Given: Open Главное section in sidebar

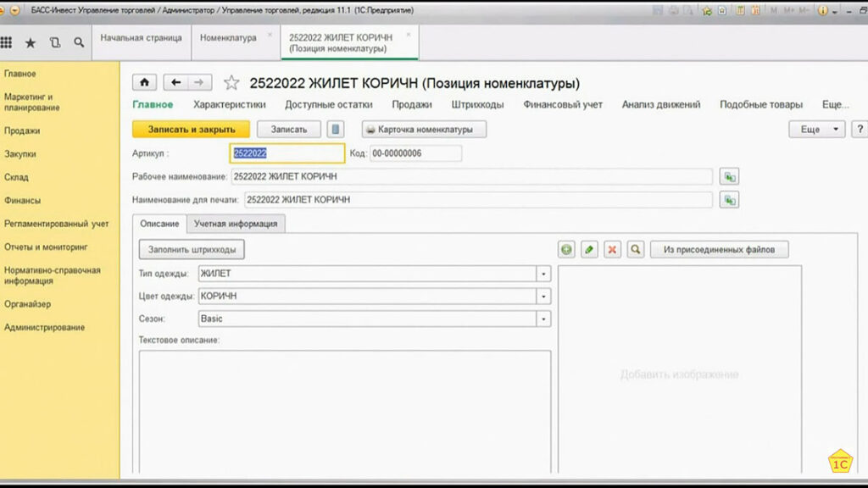Looking at the screenshot, I should point(20,74).
